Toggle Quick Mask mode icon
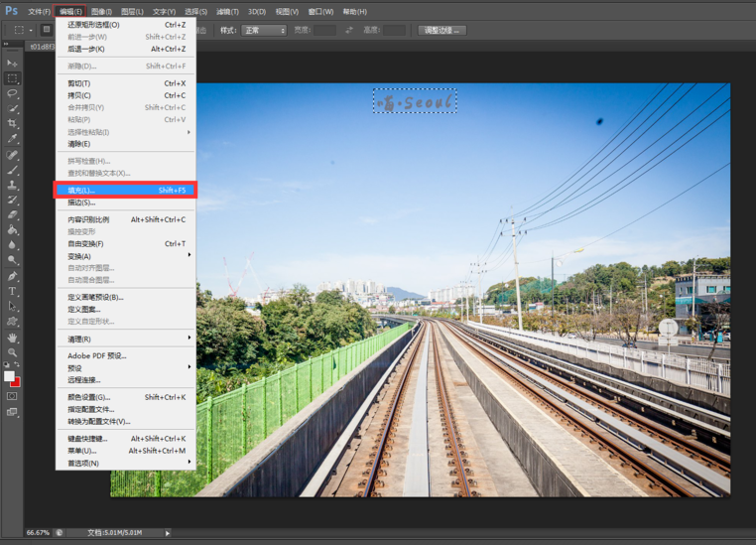This screenshot has width=756, height=545. 13,396
